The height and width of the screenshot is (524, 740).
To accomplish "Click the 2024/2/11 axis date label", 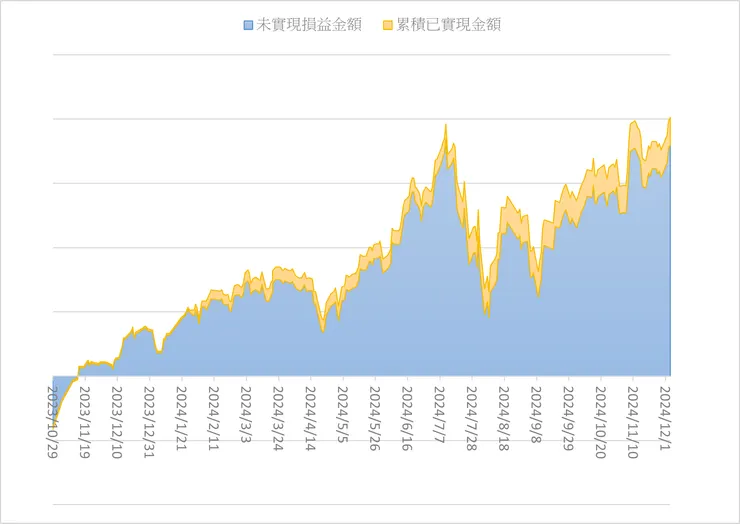I will point(213,419).
